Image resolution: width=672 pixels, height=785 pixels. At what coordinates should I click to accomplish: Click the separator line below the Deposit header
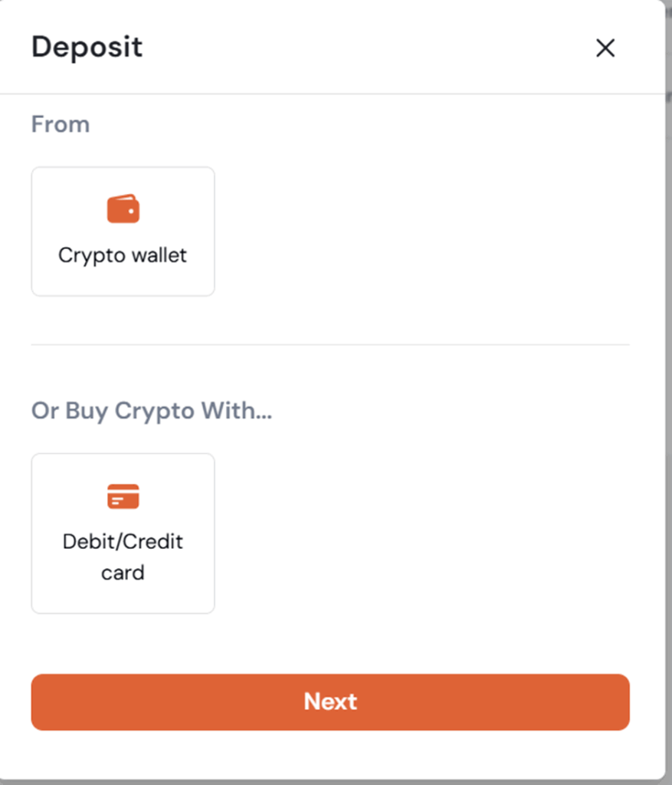(x=329, y=94)
